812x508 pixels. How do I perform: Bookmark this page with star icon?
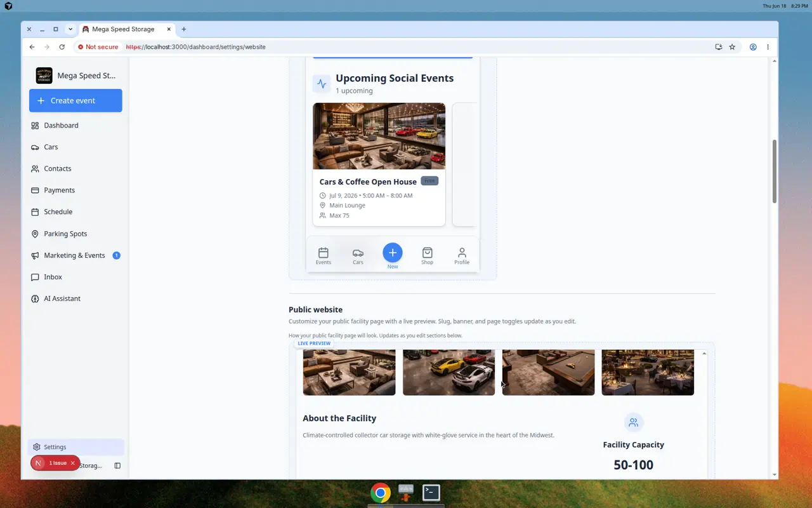732,47
